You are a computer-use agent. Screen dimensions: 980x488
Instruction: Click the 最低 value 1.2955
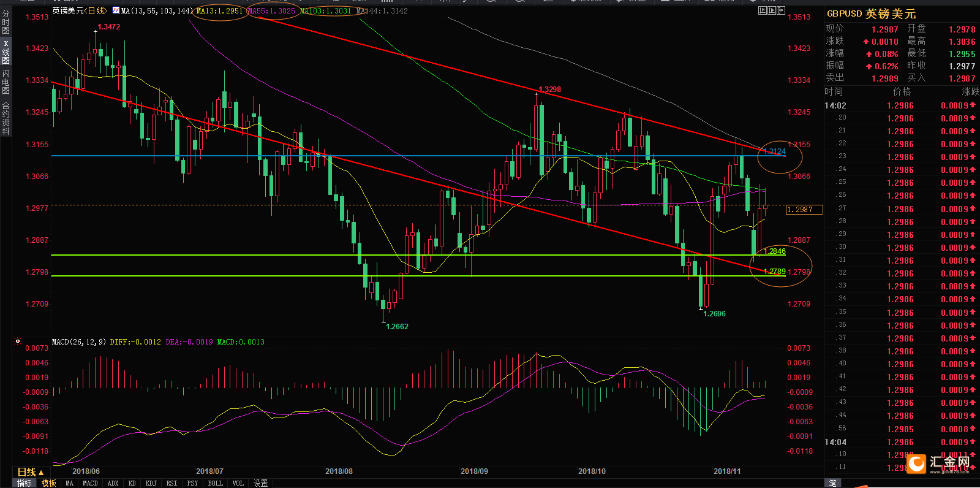click(x=962, y=54)
